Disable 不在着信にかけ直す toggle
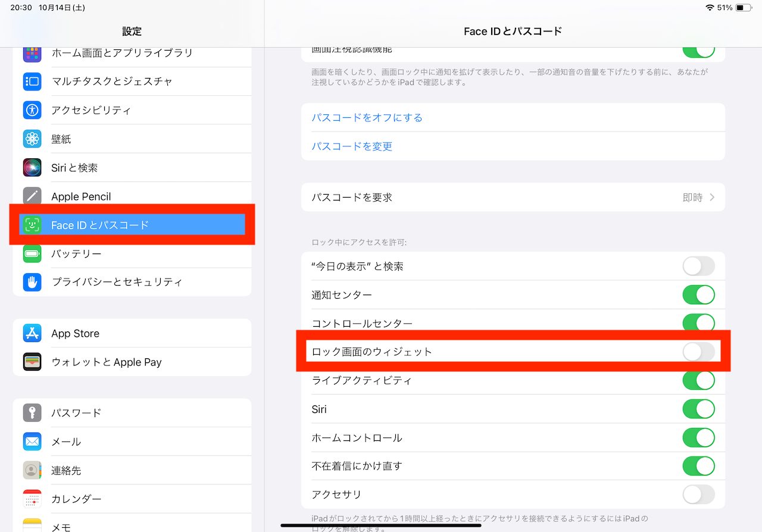 coord(698,466)
